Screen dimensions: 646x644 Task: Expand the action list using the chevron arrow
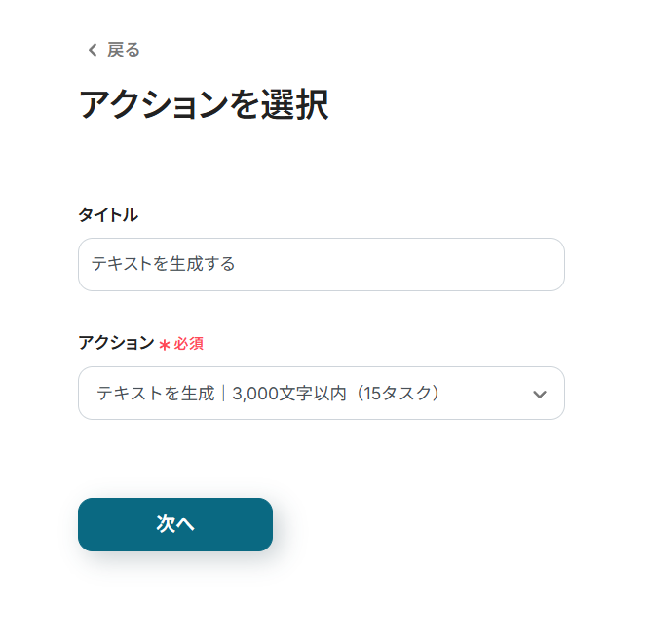click(x=540, y=394)
